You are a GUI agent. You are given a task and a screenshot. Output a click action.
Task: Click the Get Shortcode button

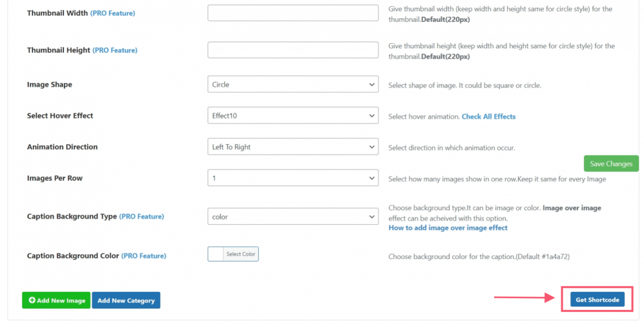click(x=598, y=299)
